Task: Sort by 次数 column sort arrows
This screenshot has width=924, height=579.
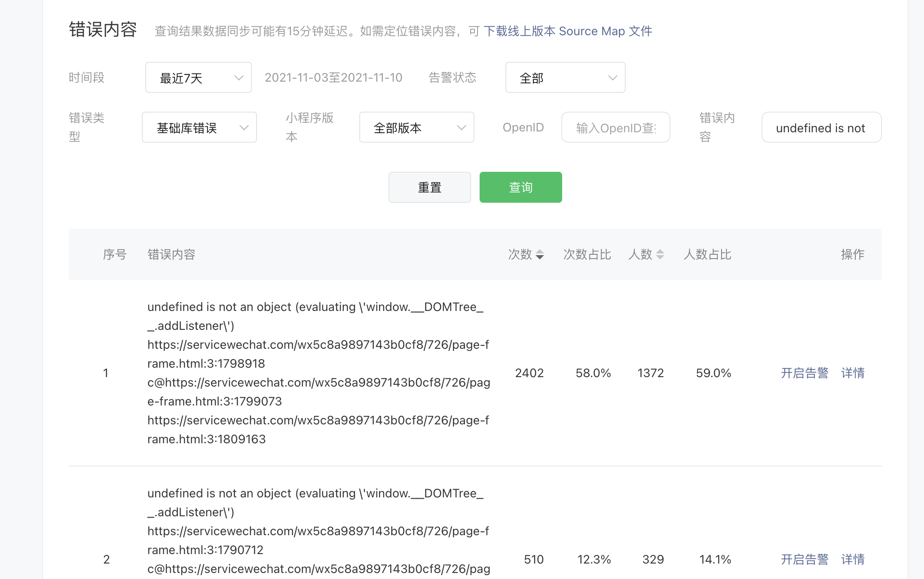Action: [x=540, y=254]
